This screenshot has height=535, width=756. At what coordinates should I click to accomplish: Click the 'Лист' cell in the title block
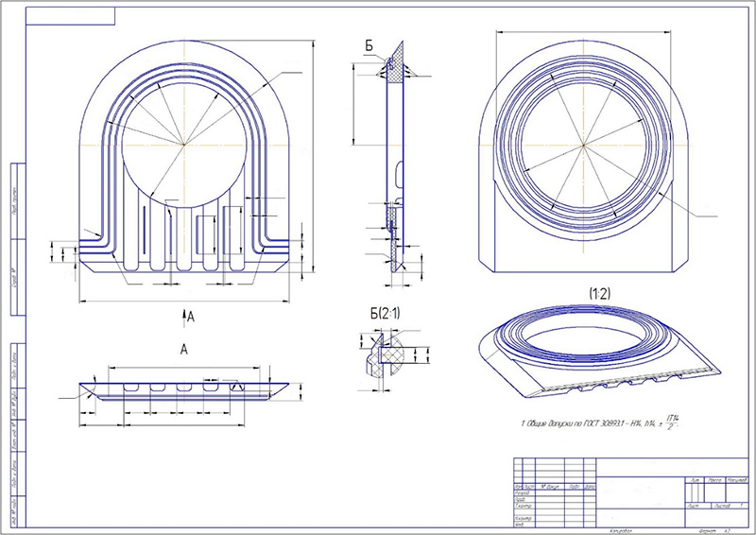point(695,506)
